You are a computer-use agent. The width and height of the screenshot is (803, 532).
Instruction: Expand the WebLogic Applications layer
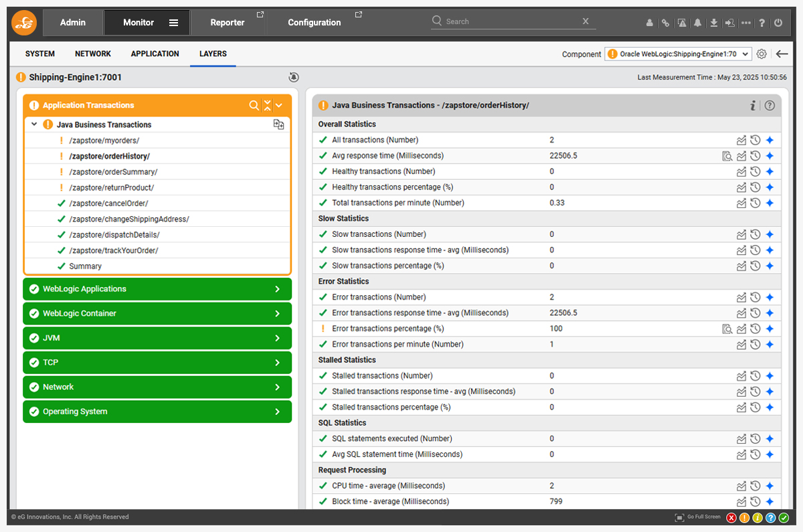pyautogui.click(x=277, y=289)
